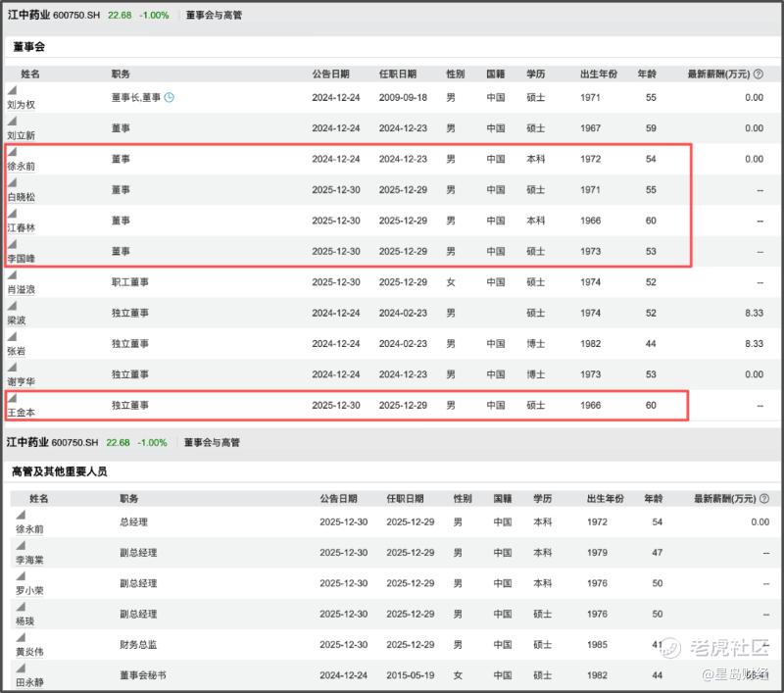Click 高管及其他重要人员 section heading
Viewport: 784px width, 693px height.
pyautogui.click(x=59, y=471)
